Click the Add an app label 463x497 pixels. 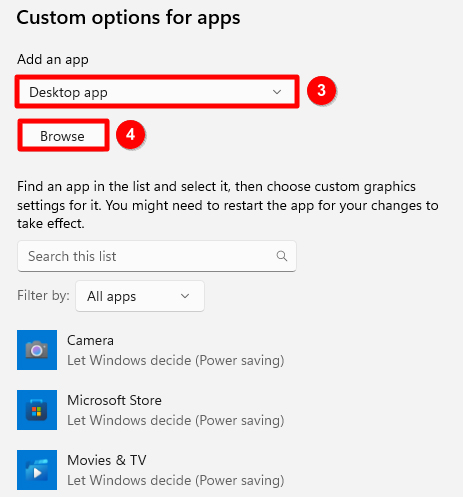click(x=53, y=60)
